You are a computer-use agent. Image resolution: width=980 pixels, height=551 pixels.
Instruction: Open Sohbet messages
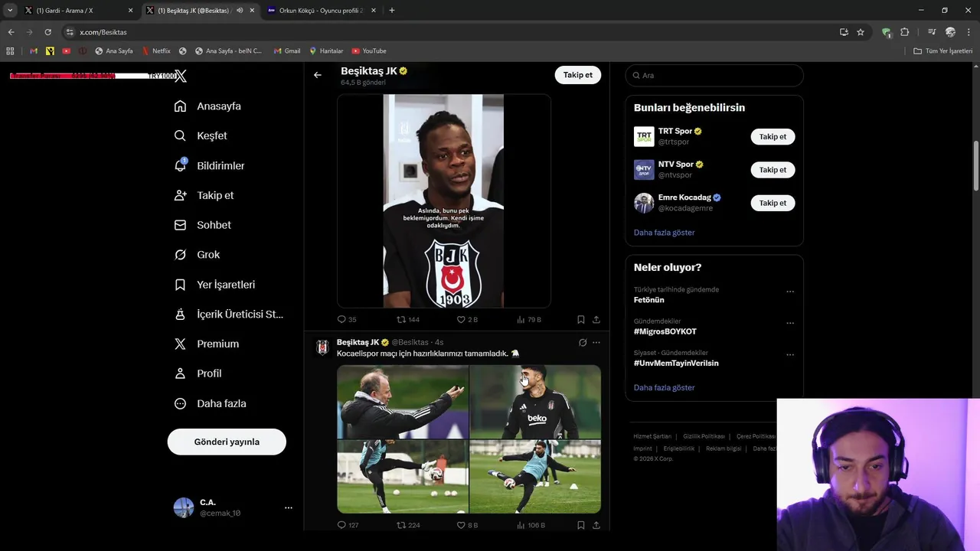(203, 225)
